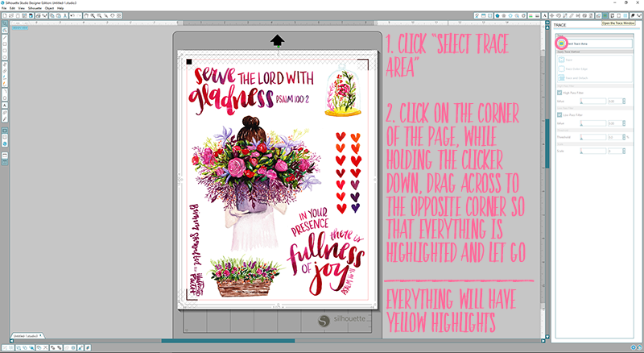644x353 pixels.
Task: Open the Silhouette menu
Action: [x=35, y=8]
